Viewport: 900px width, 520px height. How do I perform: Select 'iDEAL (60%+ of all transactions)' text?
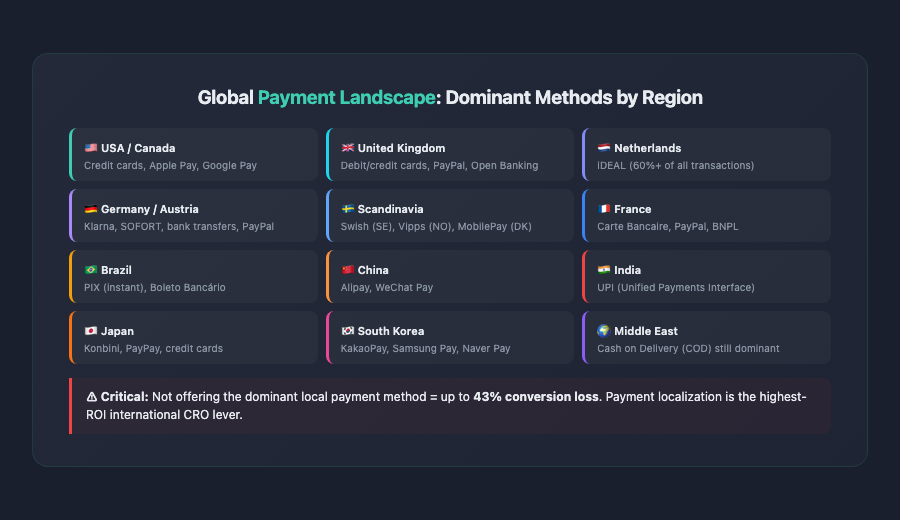pos(676,165)
